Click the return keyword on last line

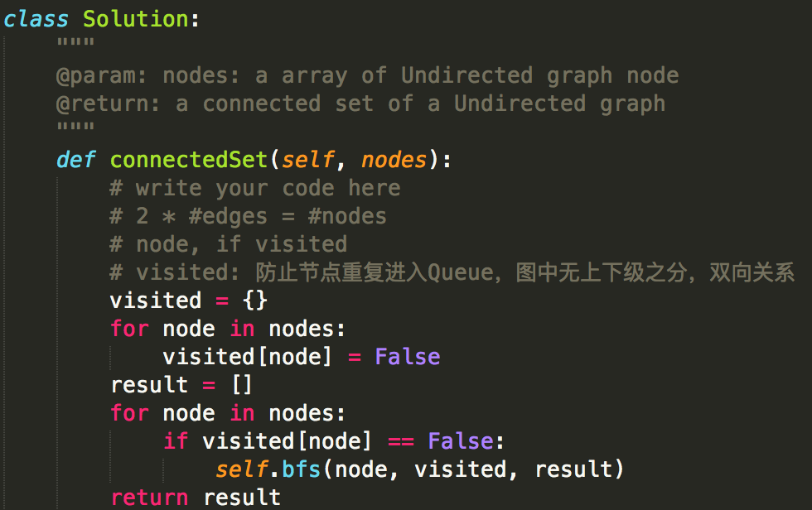click(150, 498)
